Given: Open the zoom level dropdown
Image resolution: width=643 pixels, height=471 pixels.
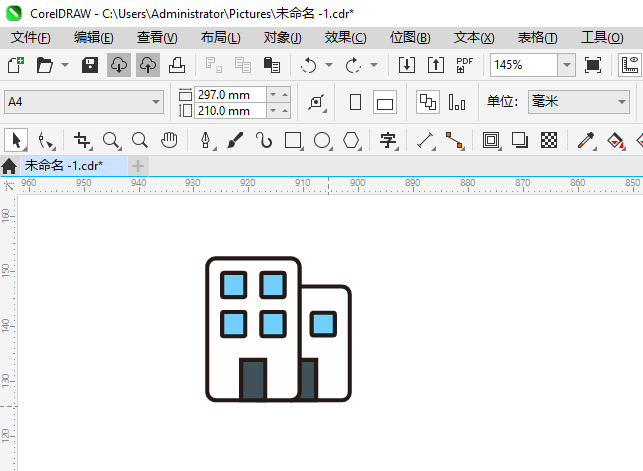Looking at the screenshot, I should 567,65.
